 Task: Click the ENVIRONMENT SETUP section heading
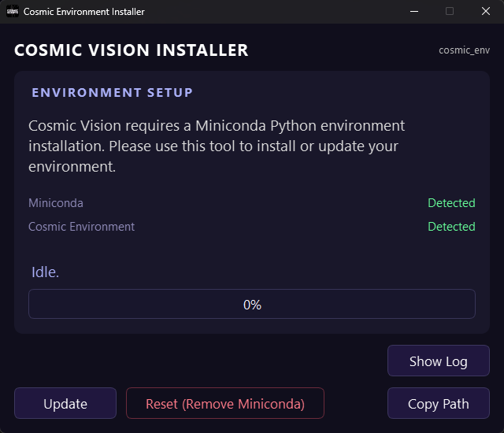pos(112,93)
